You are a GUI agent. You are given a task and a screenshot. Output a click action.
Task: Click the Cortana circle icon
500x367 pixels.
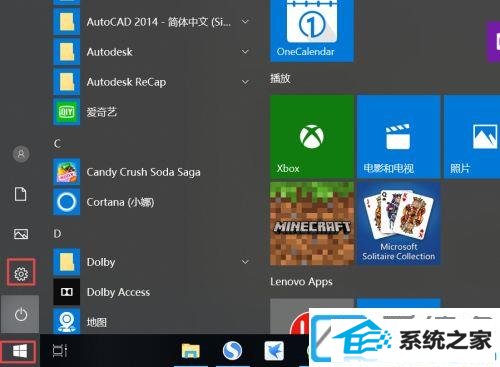(x=67, y=202)
